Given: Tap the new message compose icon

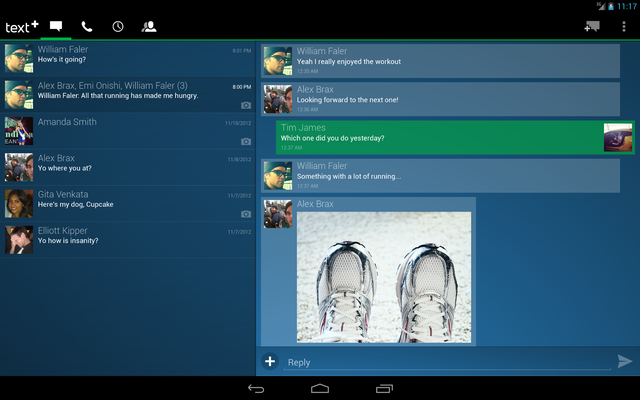Looking at the screenshot, I should (592, 26).
